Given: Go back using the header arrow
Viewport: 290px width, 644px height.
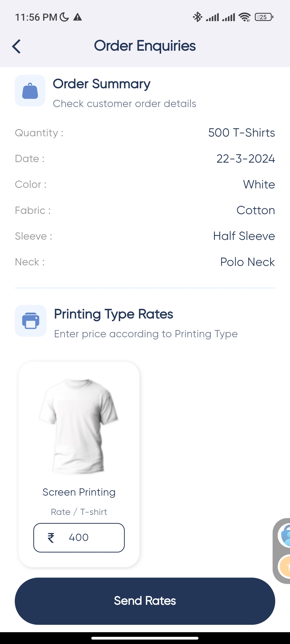Looking at the screenshot, I should [16, 46].
